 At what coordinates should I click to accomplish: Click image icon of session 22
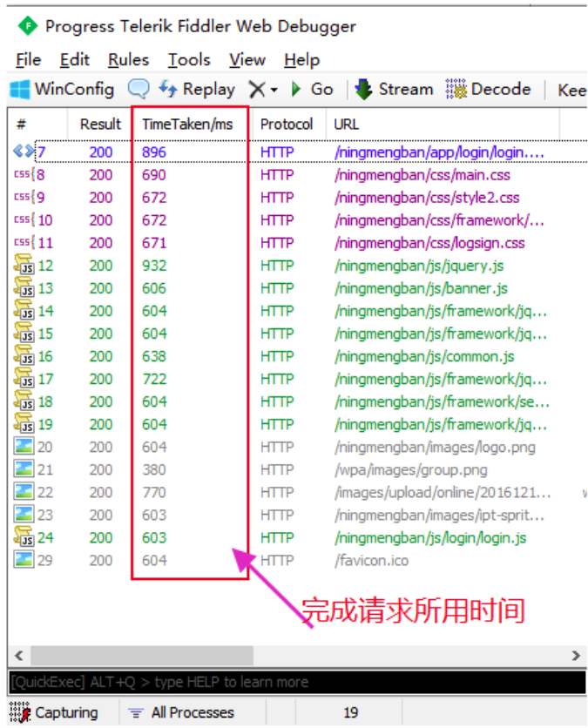[x=24, y=492]
